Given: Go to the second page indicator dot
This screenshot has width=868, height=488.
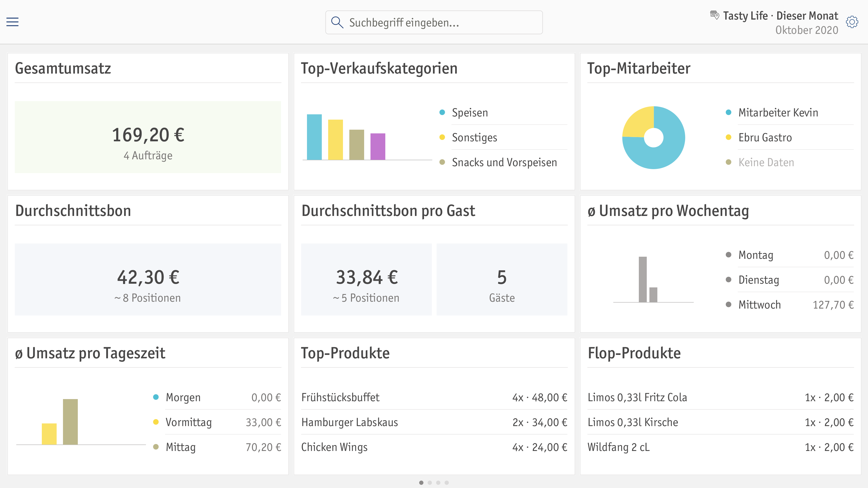Looking at the screenshot, I should pos(430,483).
